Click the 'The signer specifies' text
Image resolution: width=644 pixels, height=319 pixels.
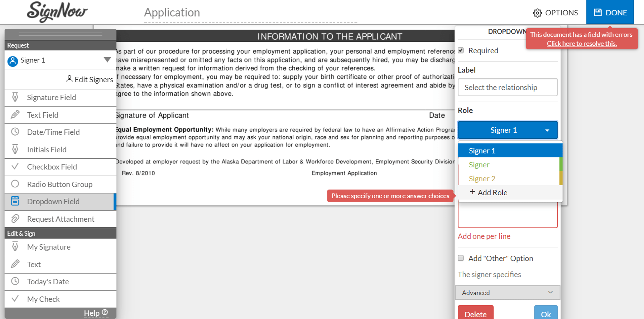click(489, 275)
